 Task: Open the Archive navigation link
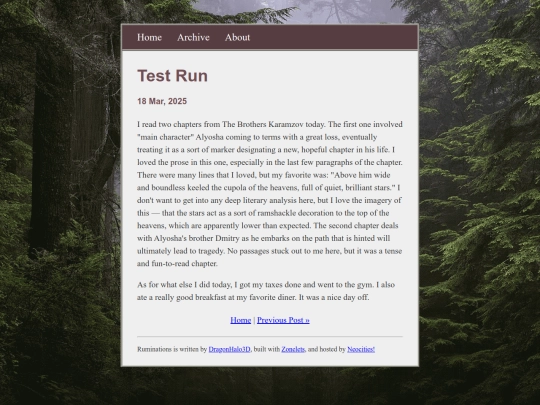click(x=193, y=37)
